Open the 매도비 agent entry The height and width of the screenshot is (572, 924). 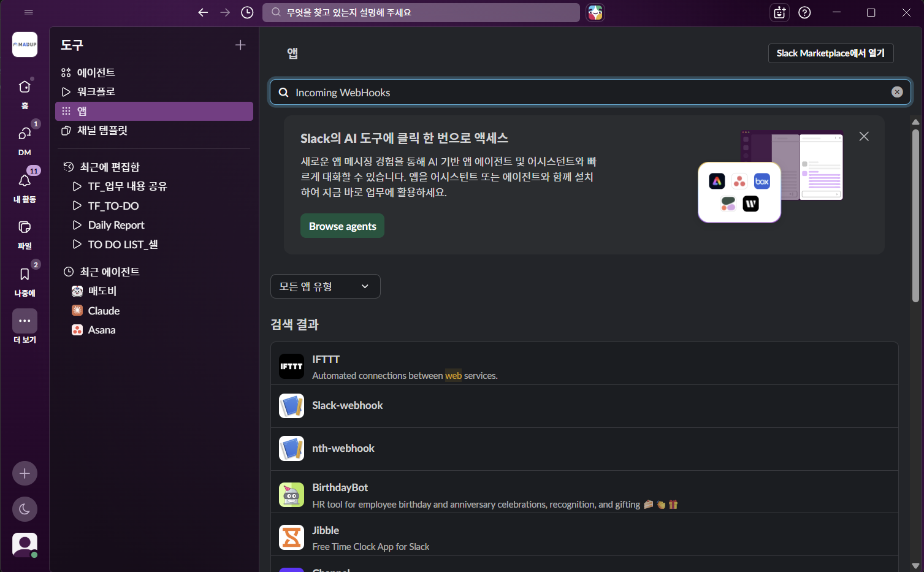tap(154, 291)
